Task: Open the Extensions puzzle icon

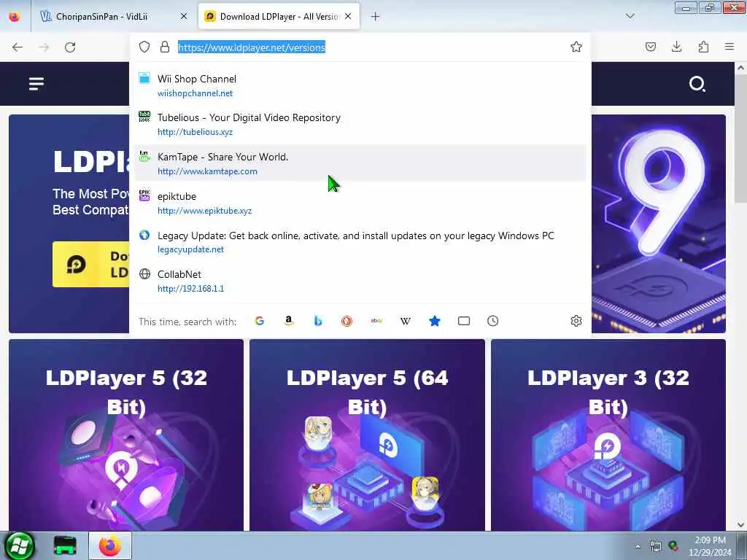Action: click(x=703, y=47)
